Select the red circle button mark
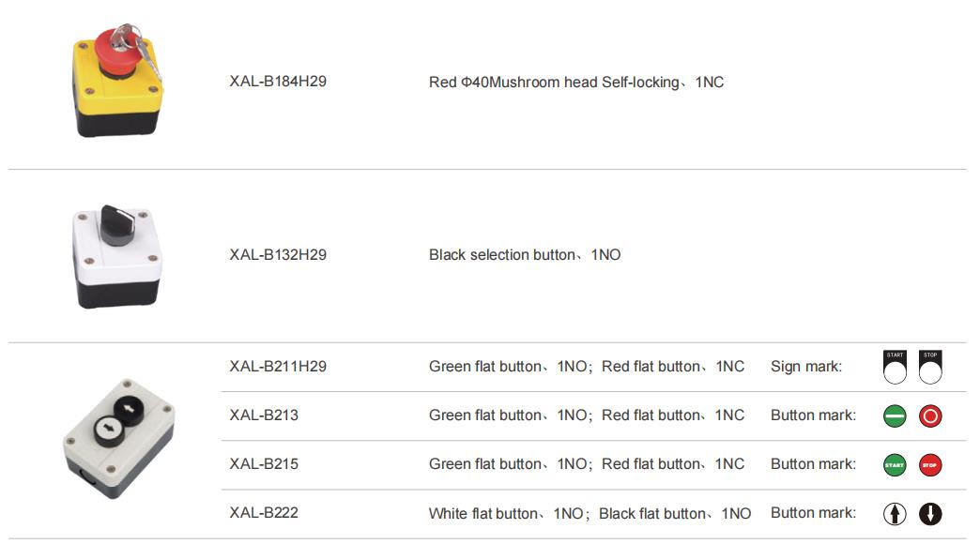This screenshot has height=544, width=980. pos(930,416)
